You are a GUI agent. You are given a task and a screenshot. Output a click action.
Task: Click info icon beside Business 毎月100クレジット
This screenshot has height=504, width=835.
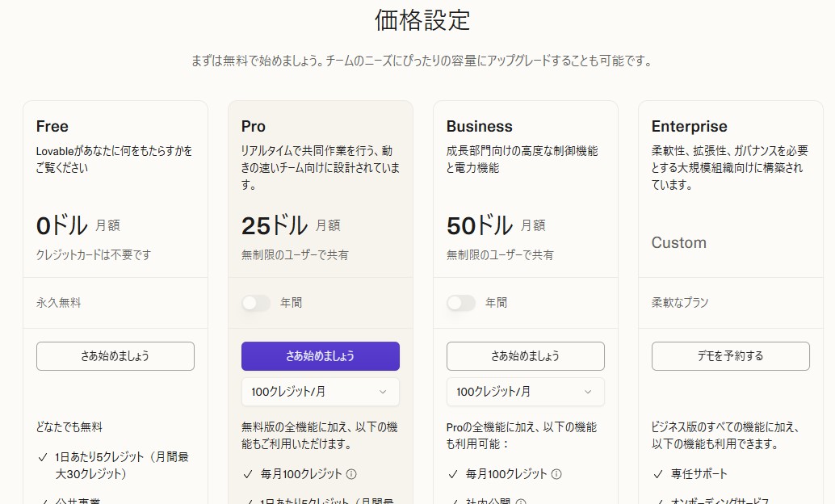point(556,474)
